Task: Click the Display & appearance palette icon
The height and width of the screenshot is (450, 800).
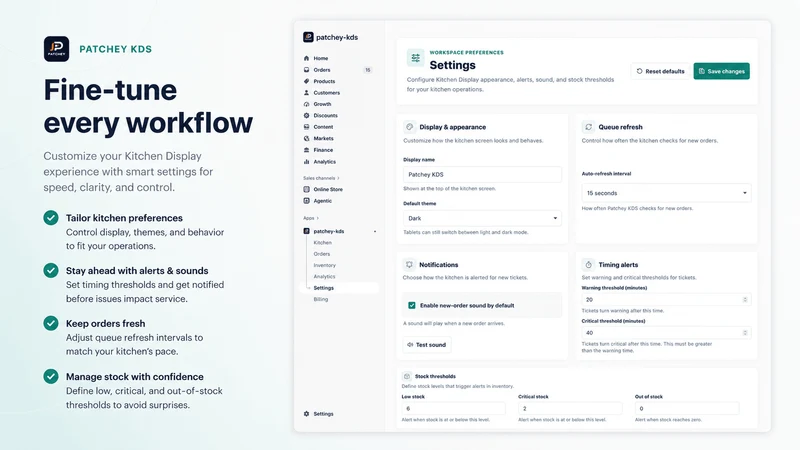Action: coord(409,127)
